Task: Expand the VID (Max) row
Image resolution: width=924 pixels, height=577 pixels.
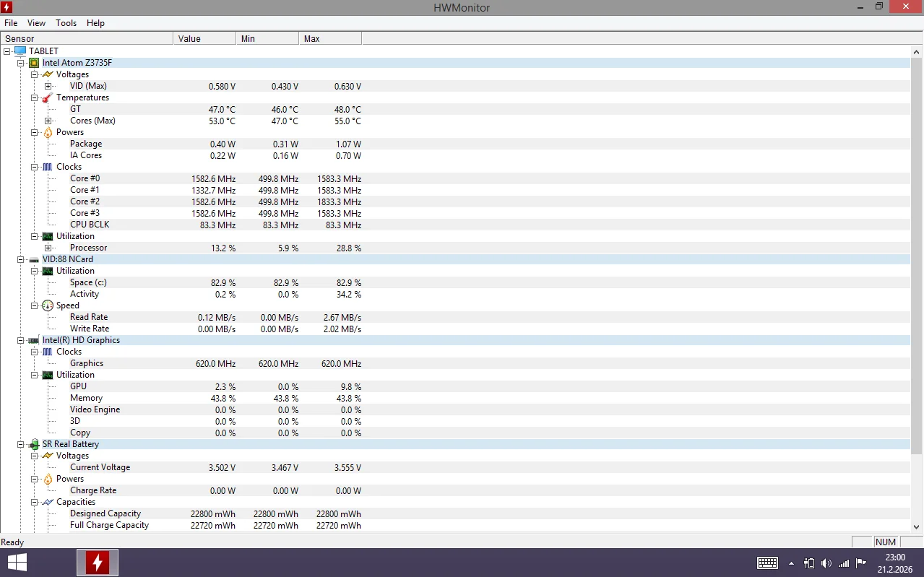Action: pyautogui.click(x=48, y=86)
